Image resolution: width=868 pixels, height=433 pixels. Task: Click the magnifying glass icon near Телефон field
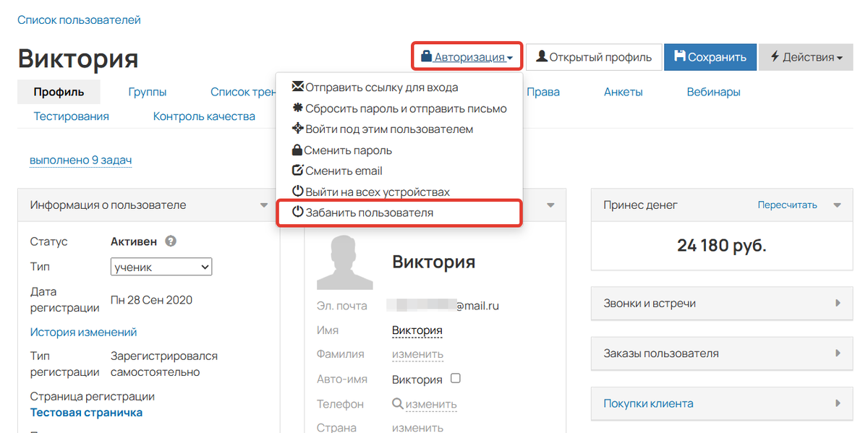coord(399,403)
